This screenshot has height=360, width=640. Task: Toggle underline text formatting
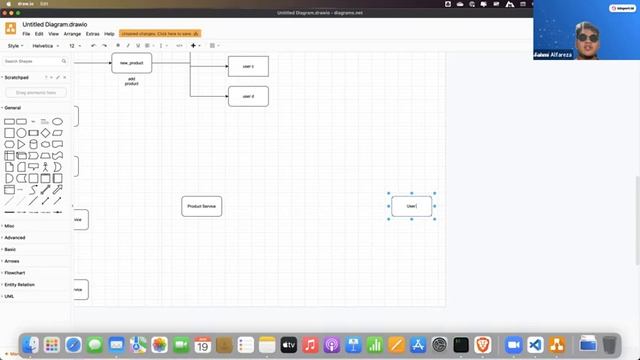[138, 46]
